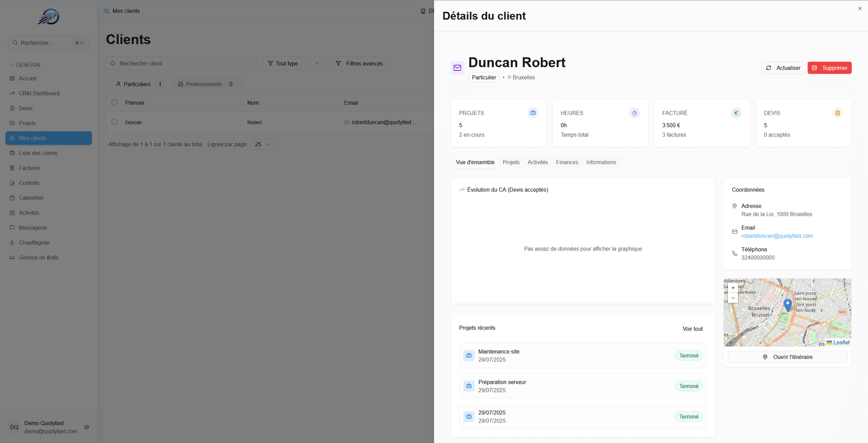Image resolution: width=868 pixels, height=443 pixels.
Task: Navigate to Messagerie in sidebar
Action: [x=33, y=227]
